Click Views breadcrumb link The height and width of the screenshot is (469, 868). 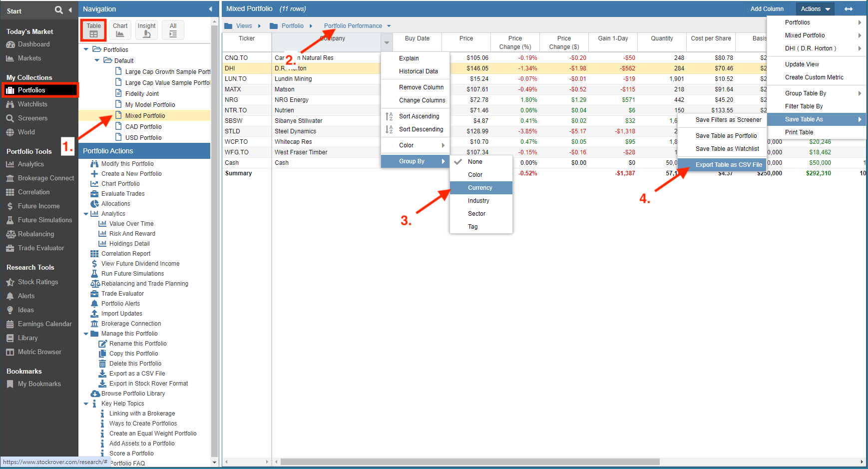[244, 26]
